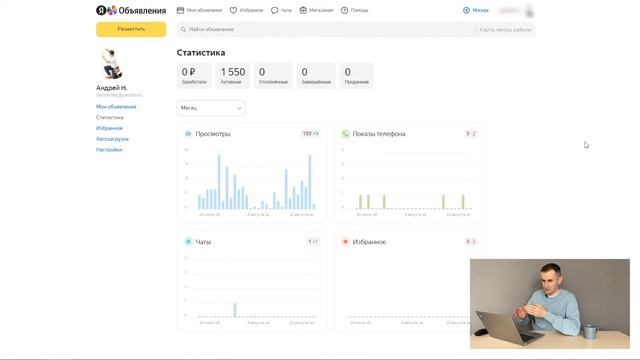This screenshot has height=360, width=640.
Task: Open Магазины in the top navigation
Action: [x=321, y=10]
